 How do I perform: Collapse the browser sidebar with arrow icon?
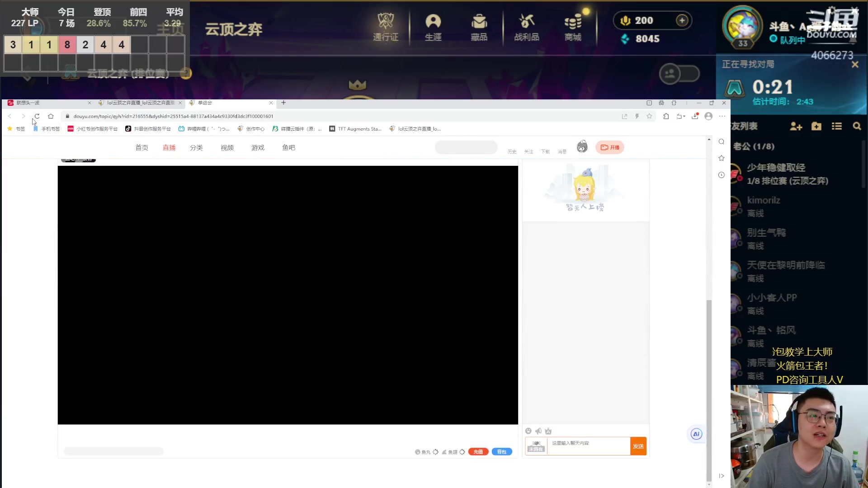(722, 476)
